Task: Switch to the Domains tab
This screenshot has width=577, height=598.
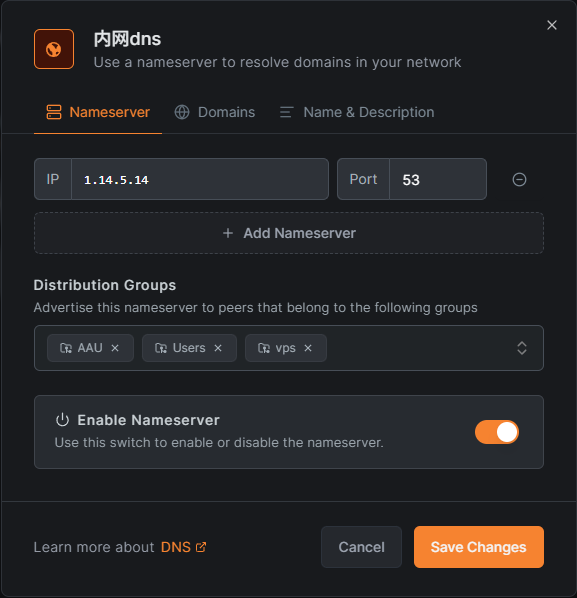Action: pyautogui.click(x=215, y=112)
